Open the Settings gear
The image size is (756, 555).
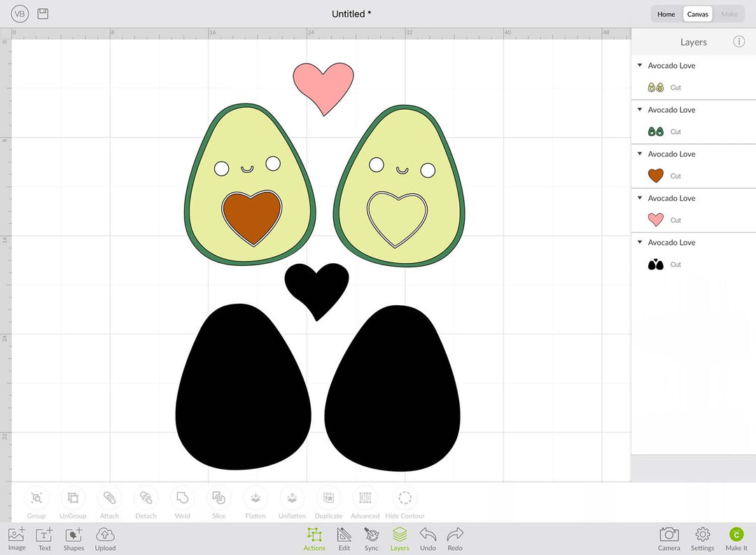pyautogui.click(x=703, y=539)
